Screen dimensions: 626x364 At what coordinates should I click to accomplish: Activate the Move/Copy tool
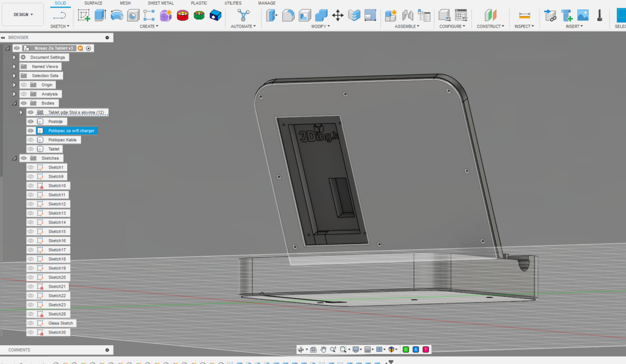click(338, 15)
